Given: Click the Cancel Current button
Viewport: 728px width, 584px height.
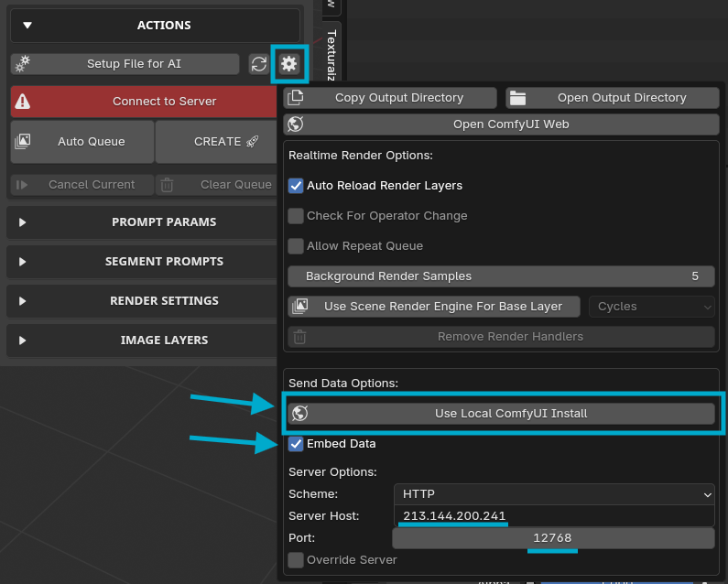Looking at the screenshot, I should (82, 185).
